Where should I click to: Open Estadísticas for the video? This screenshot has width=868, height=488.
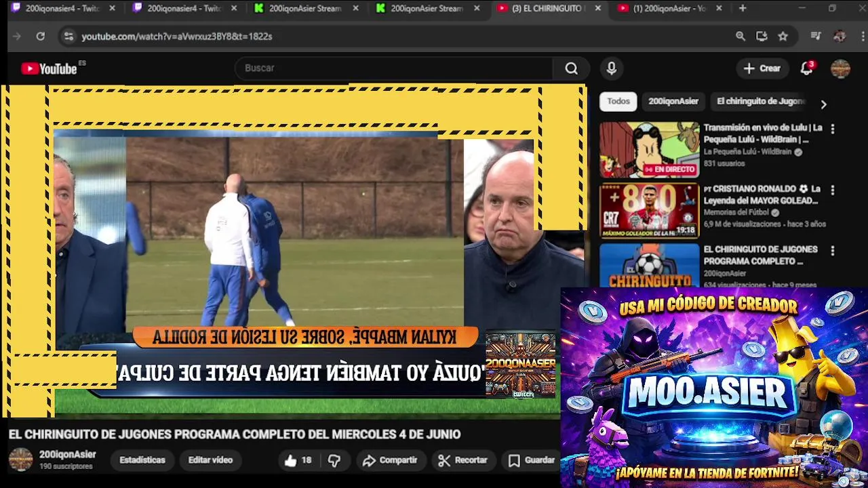pyautogui.click(x=142, y=460)
